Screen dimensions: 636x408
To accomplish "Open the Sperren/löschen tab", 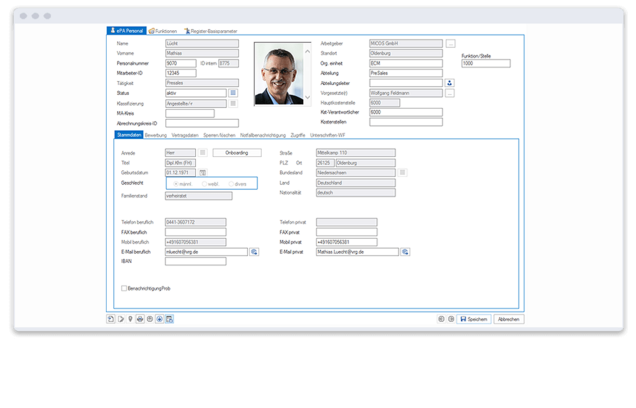I will tap(219, 135).
